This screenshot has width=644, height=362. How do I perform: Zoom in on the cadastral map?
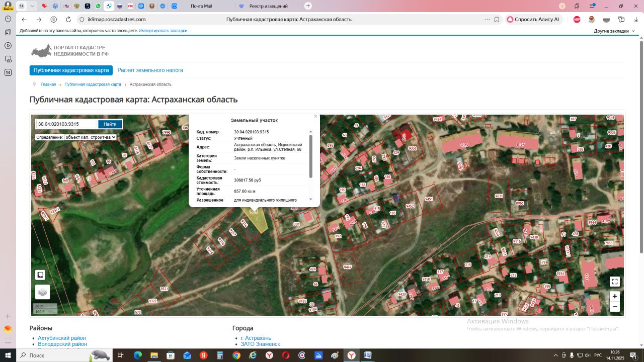click(x=614, y=296)
